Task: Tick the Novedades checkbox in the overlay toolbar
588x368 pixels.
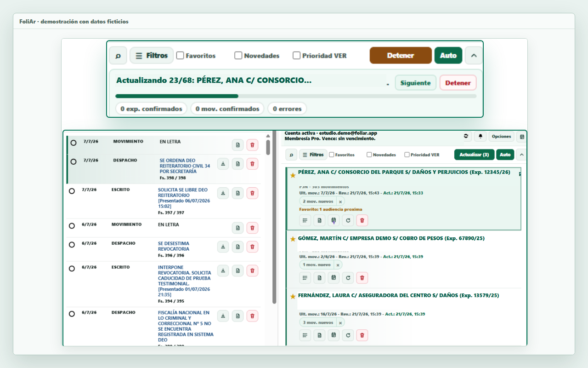Action: click(x=238, y=56)
